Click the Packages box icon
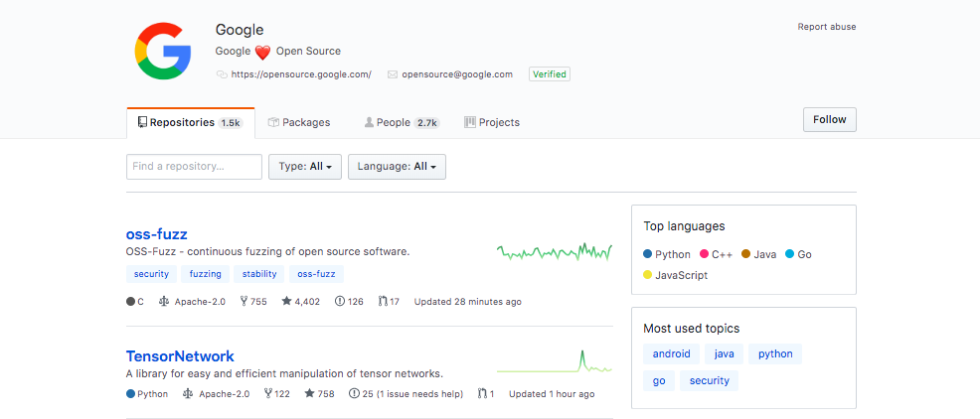The image size is (980, 419). (x=273, y=122)
